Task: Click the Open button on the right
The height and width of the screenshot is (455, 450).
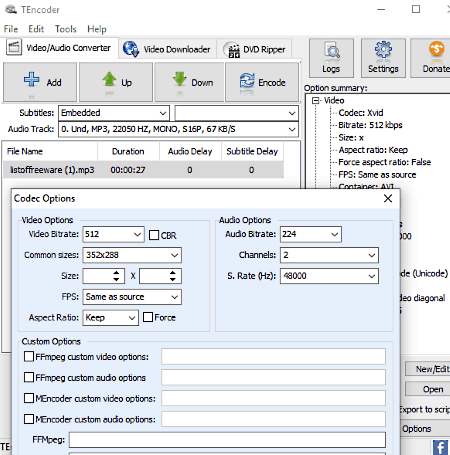Action: 428,389
